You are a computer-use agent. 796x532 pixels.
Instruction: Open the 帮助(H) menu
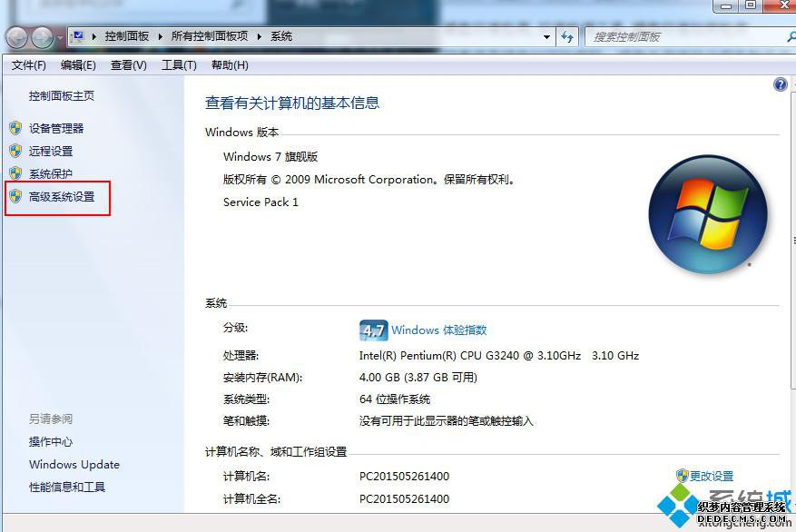click(x=230, y=65)
